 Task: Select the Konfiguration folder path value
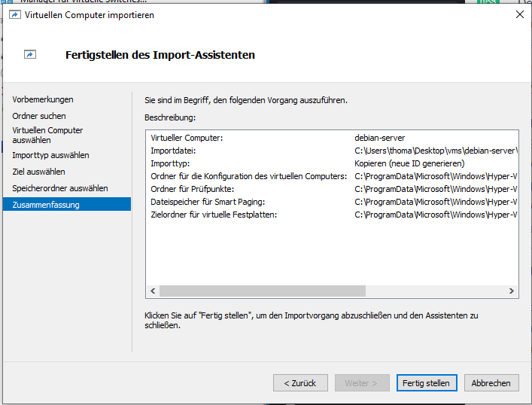436,177
